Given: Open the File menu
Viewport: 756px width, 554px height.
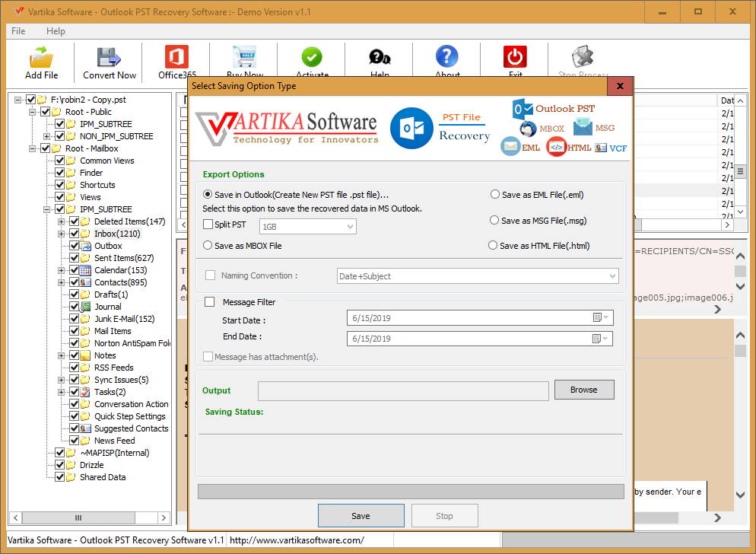Looking at the screenshot, I should 18,31.
